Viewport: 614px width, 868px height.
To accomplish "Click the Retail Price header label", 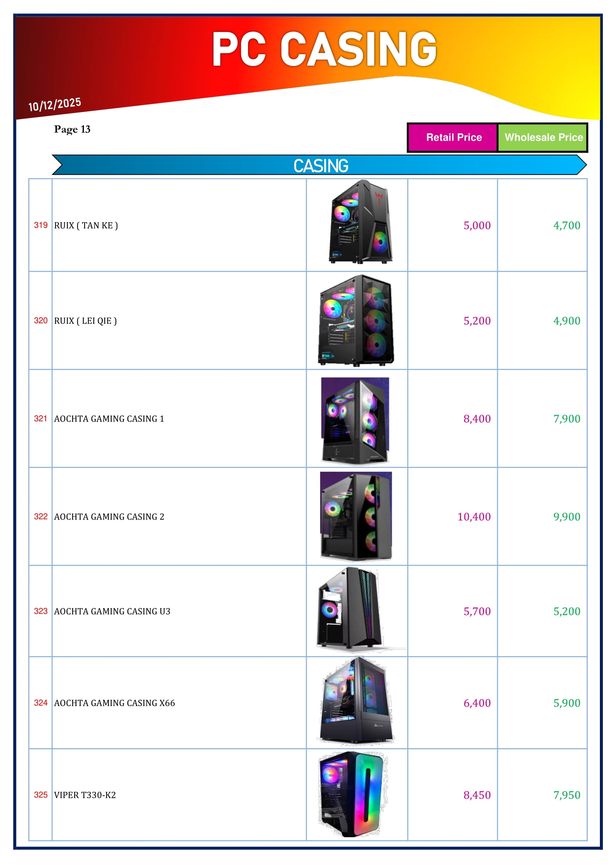I will (x=454, y=137).
